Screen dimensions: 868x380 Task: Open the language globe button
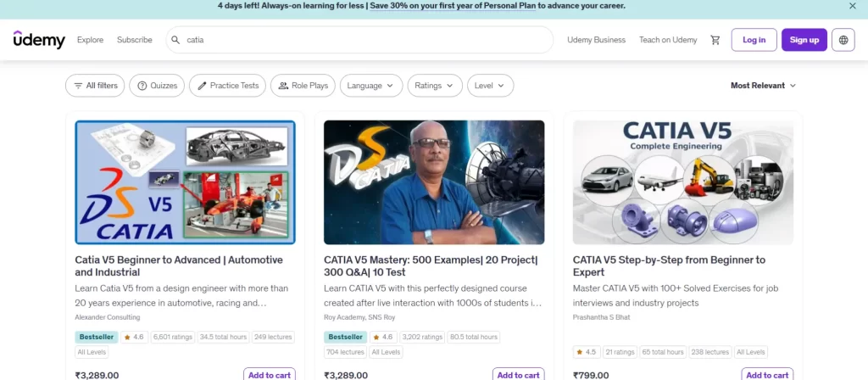tap(843, 40)
